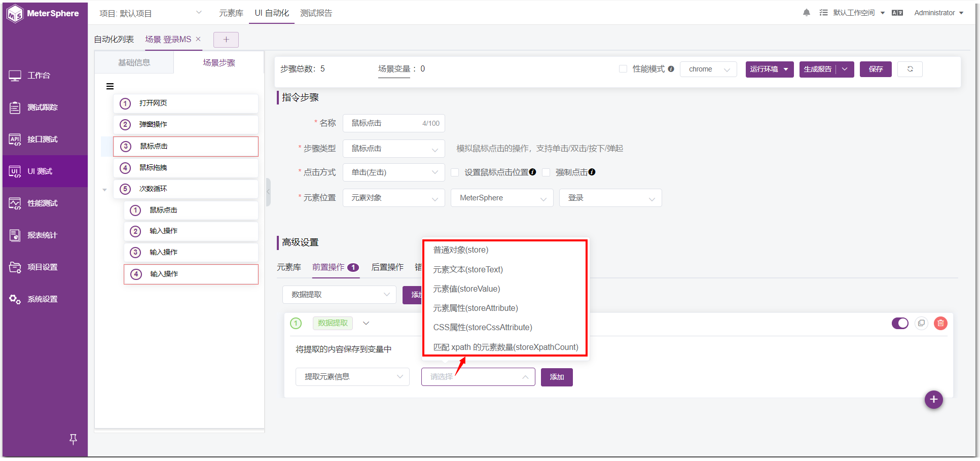The height and width of the screenshot is (461, 980).
Task: Open 项目设置 in the sidebar
Action: tap(45, 267)
